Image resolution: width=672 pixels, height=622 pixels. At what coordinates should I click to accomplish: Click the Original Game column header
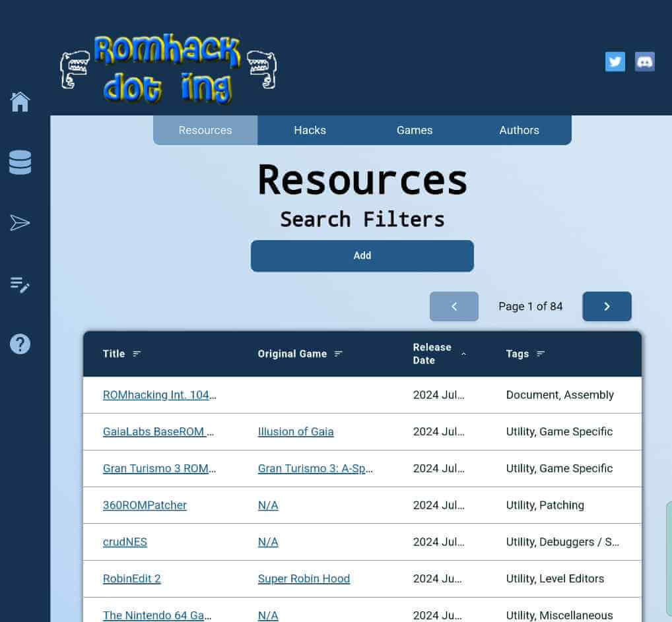[x=292, y=354]
